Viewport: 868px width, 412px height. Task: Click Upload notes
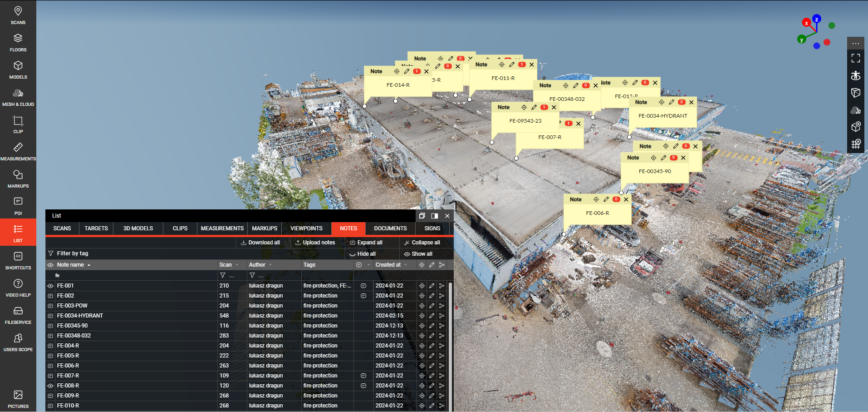tap(315, 242)
